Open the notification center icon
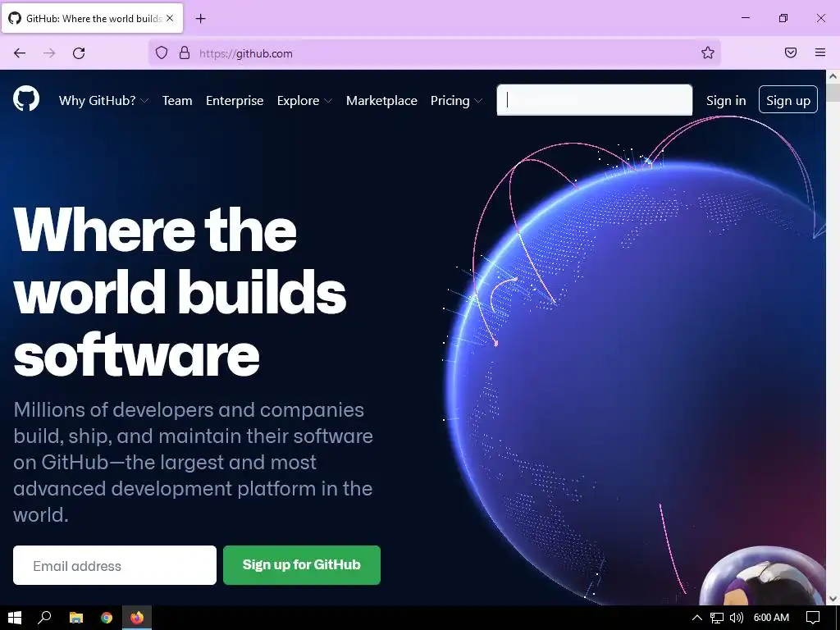Screen dimensions: 840x630 point(813,618)
